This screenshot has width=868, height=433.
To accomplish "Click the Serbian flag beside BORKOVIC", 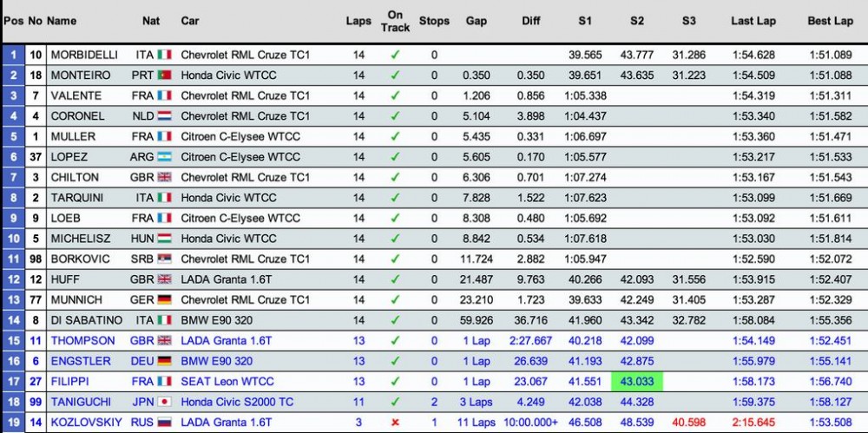I will coord(164,259).
